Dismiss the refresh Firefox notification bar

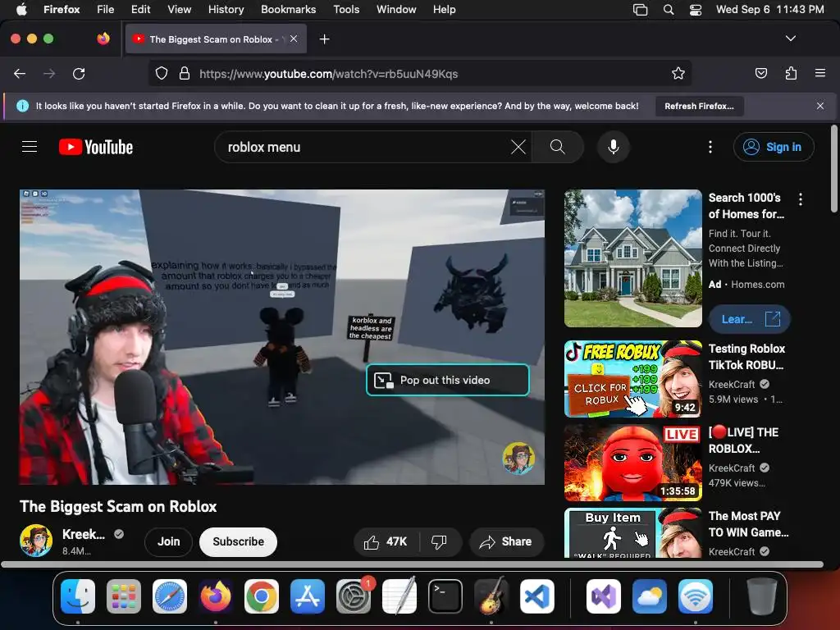pos(820,106)
